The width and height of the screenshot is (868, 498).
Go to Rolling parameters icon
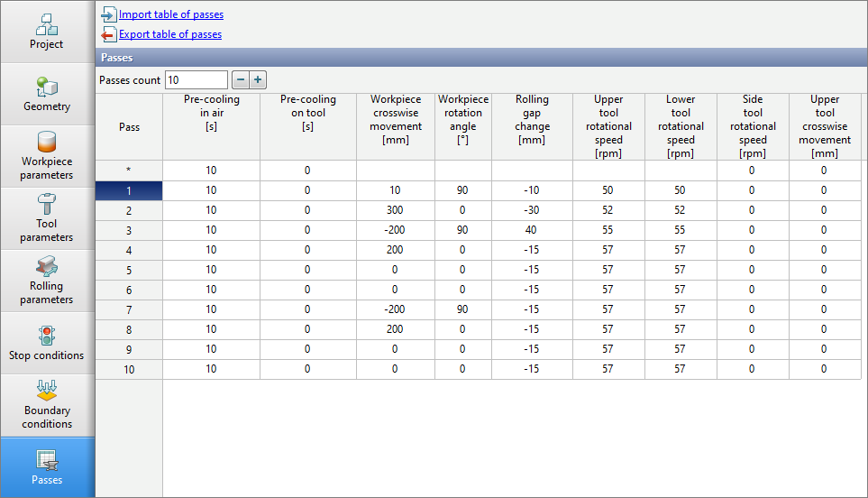[x=47, y=266]
